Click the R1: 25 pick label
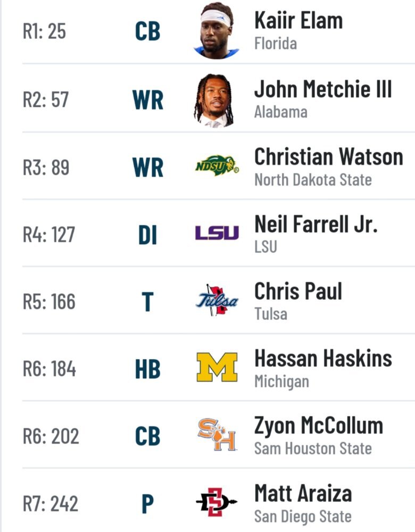 pyautogui.click(x=44, y=31)
